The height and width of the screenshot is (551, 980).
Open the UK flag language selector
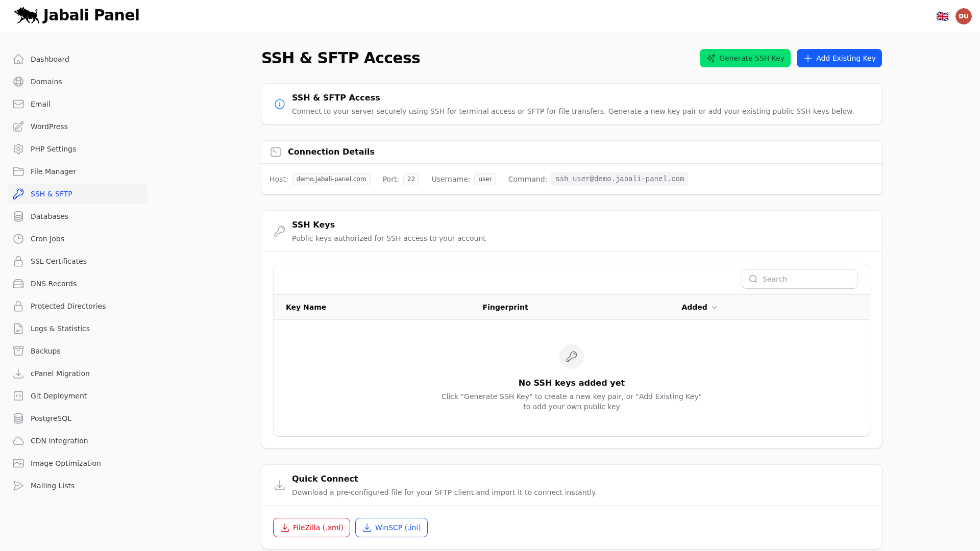tap(942, 16)
